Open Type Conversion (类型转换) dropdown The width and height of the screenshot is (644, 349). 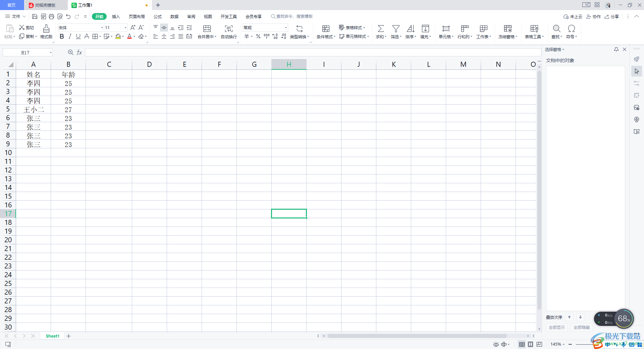click(x=300, y=32)
